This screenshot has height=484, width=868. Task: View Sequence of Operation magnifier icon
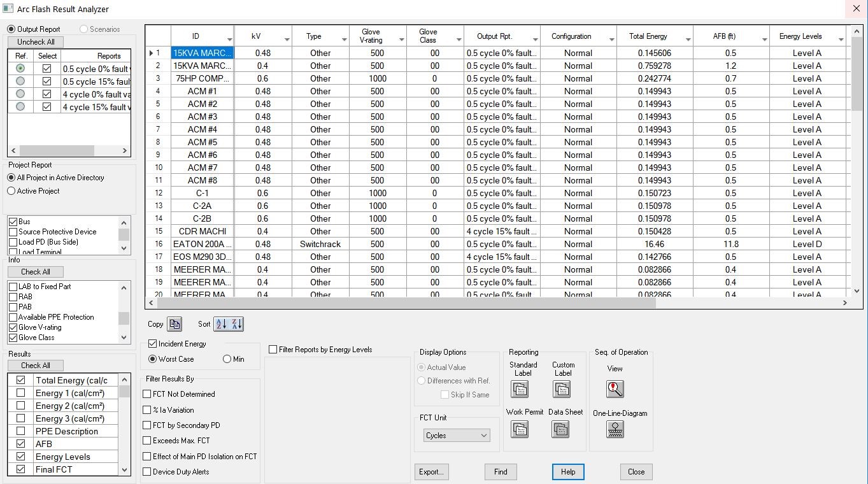(x=615, y=389)
